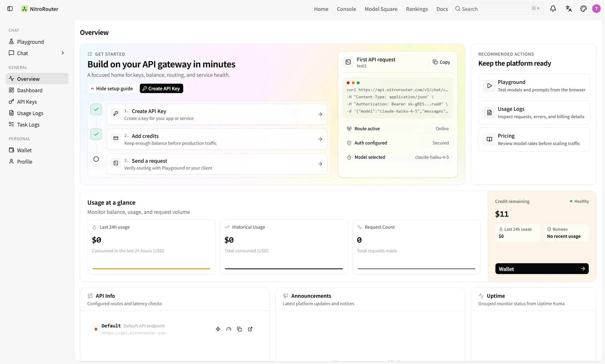Click the Playground play icon in Recommended Actions
This screenshot has width=605, height=364.
pos(489,86)
